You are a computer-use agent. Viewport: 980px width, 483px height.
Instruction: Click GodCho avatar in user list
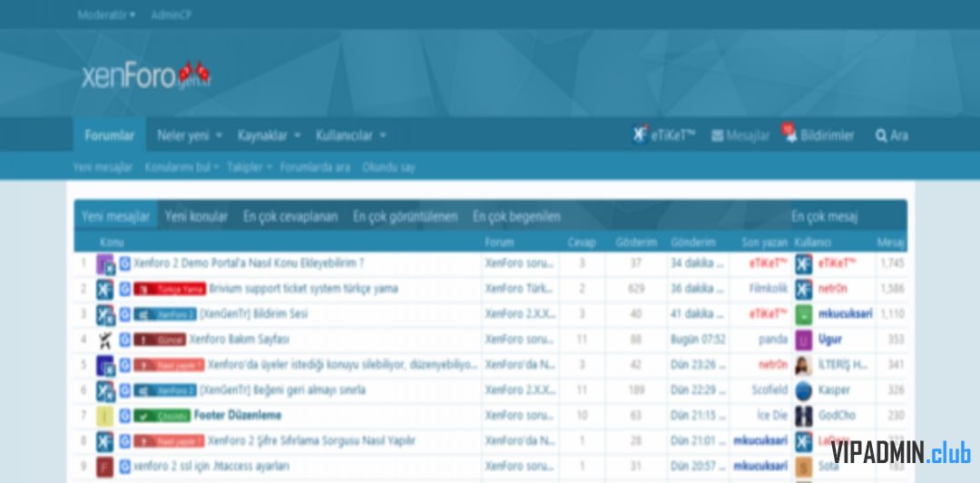pyautogui.click(x=804, y=416)
